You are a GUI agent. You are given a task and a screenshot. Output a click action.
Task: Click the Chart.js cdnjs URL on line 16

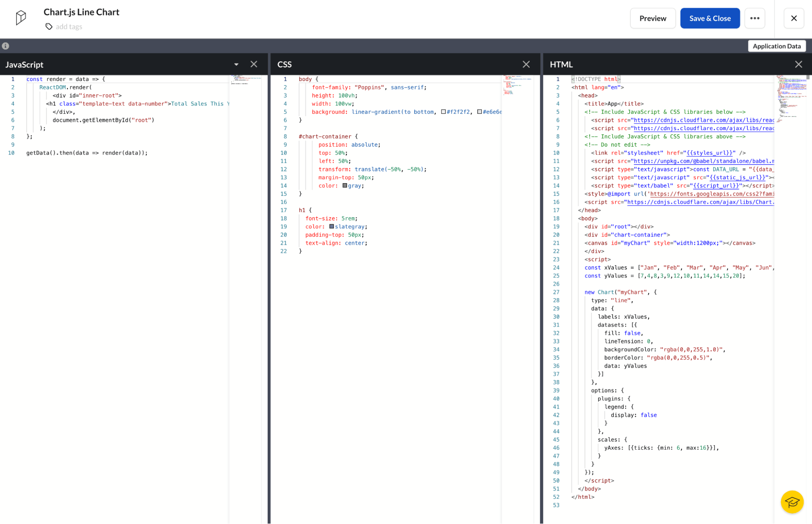point(701,202)
